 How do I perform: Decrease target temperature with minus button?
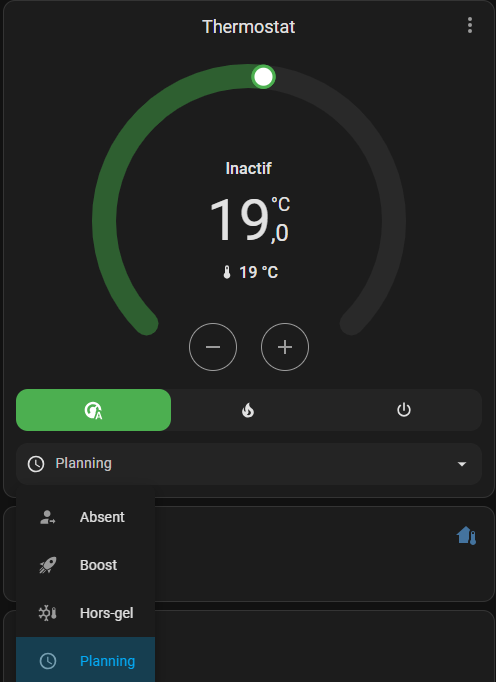coord(213,347)
